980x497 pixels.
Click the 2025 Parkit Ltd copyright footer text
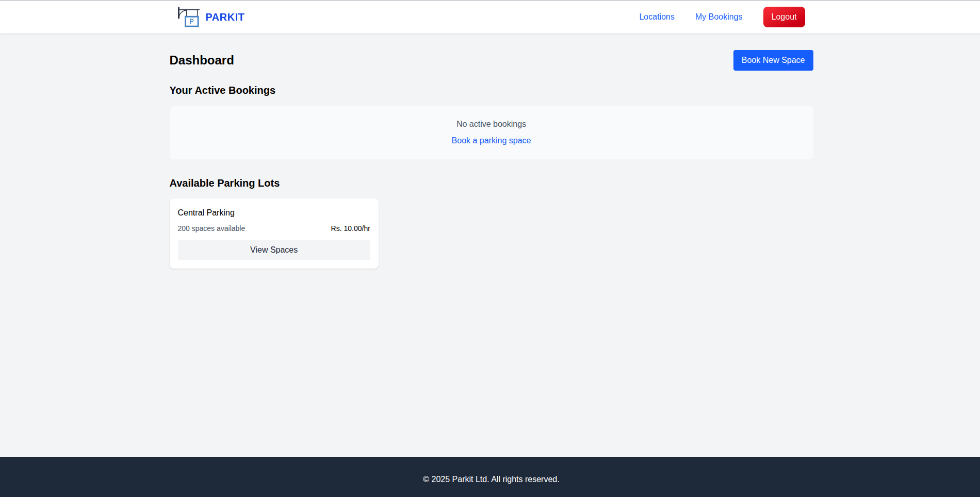(x=491, y=479)
